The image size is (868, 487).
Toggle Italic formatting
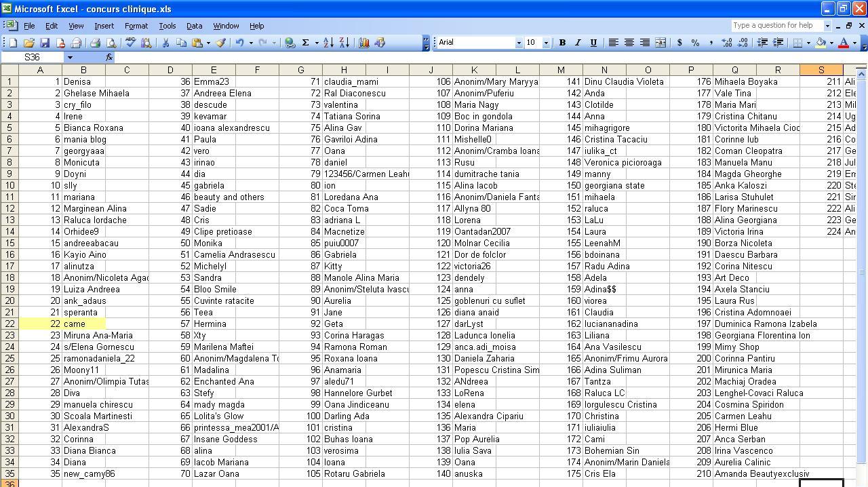(x=577, y=43)
